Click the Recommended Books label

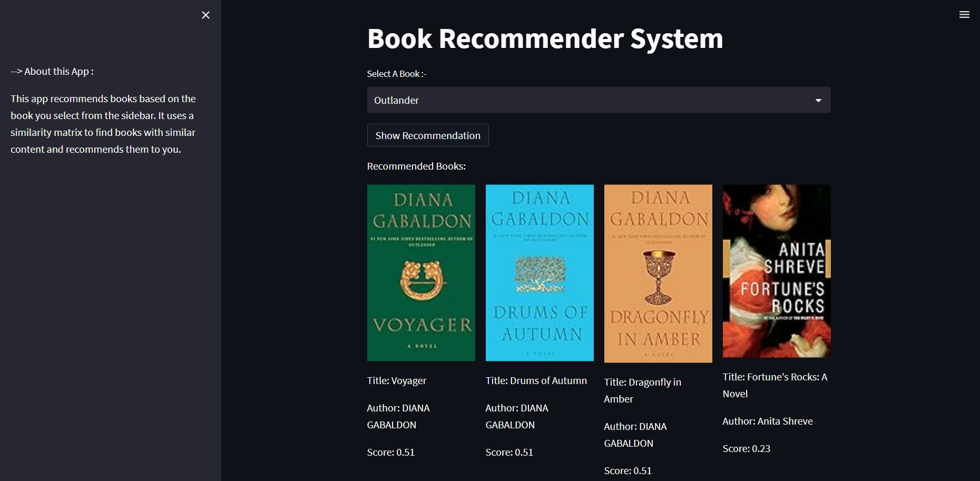[x=416, y=166]
